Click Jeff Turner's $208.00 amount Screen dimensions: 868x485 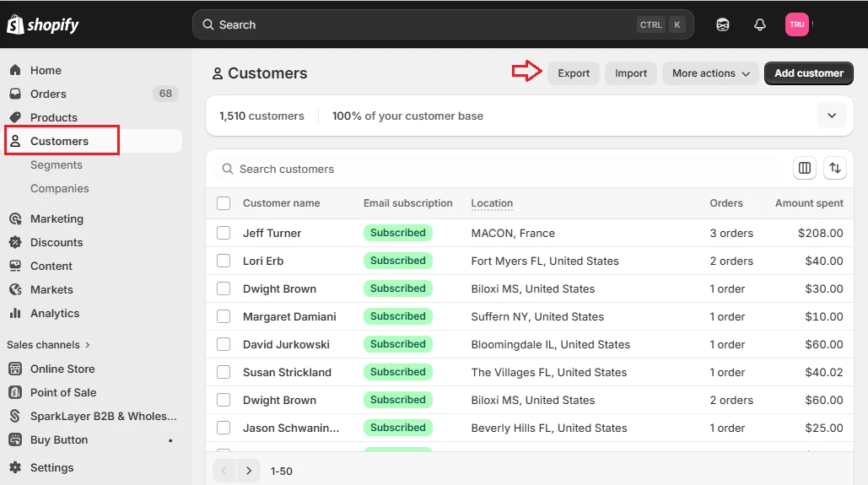tap(821, 233)
